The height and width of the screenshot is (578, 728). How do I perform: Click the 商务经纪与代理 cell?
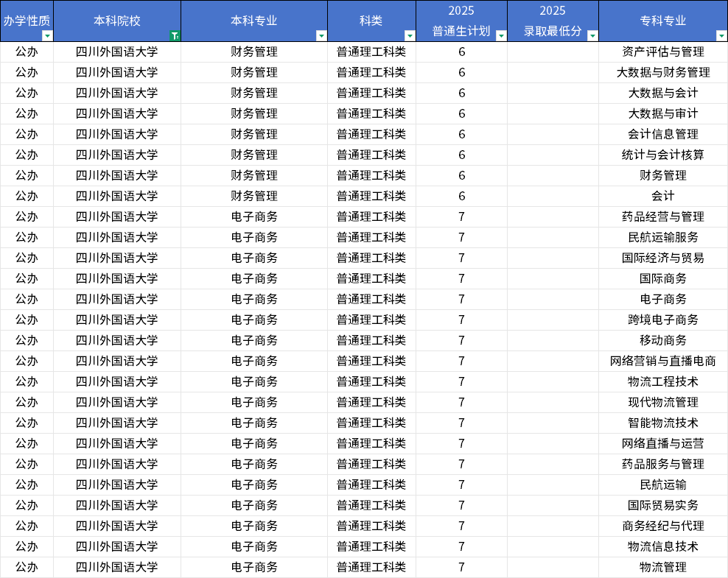click(663, 526)
